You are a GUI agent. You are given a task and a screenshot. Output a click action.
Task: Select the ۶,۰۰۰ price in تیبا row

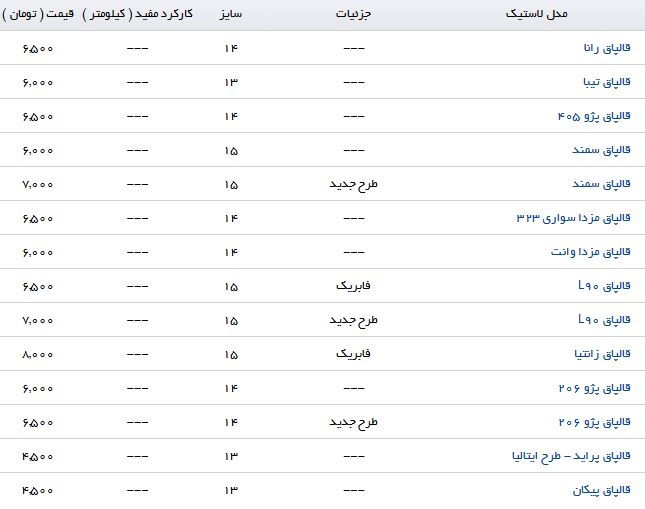click(x=38, y=83)
